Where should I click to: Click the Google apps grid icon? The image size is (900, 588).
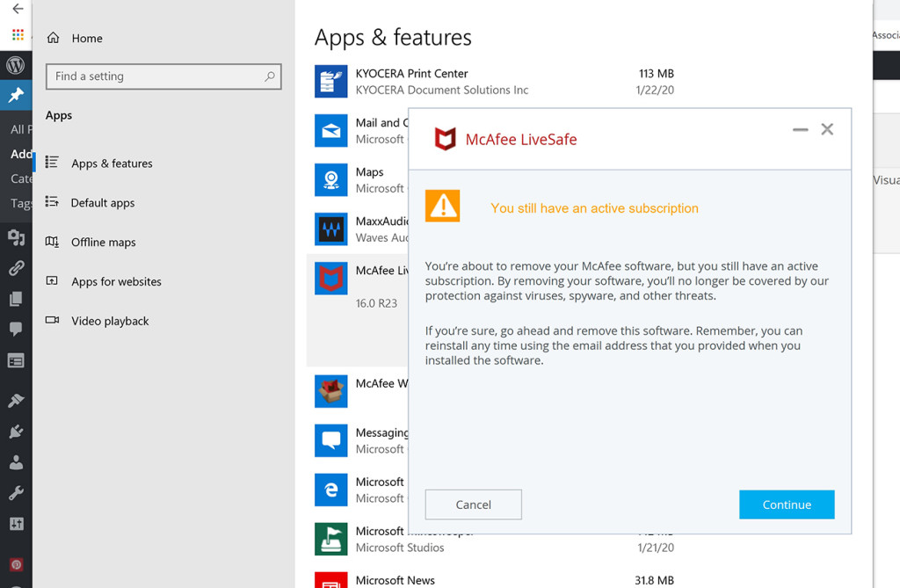18,34
